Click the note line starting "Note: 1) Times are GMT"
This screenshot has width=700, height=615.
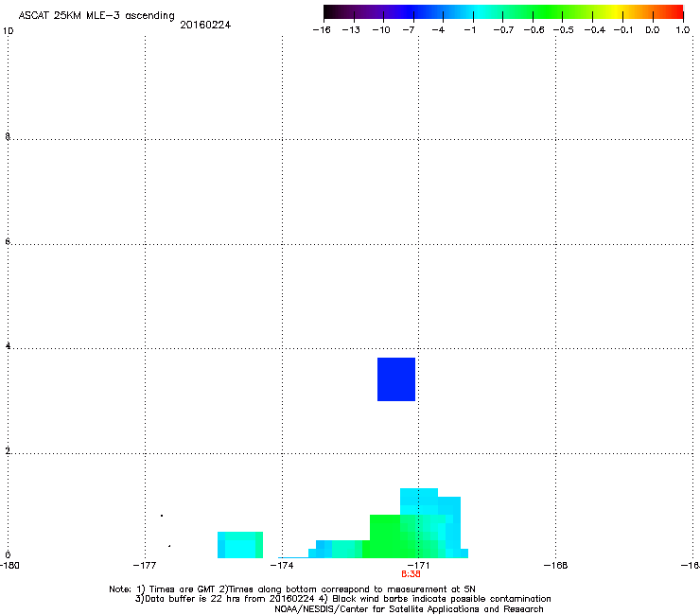292,589
